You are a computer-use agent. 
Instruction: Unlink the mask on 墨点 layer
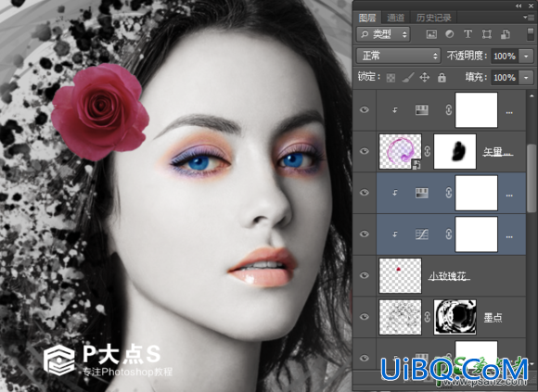point(428,317)
